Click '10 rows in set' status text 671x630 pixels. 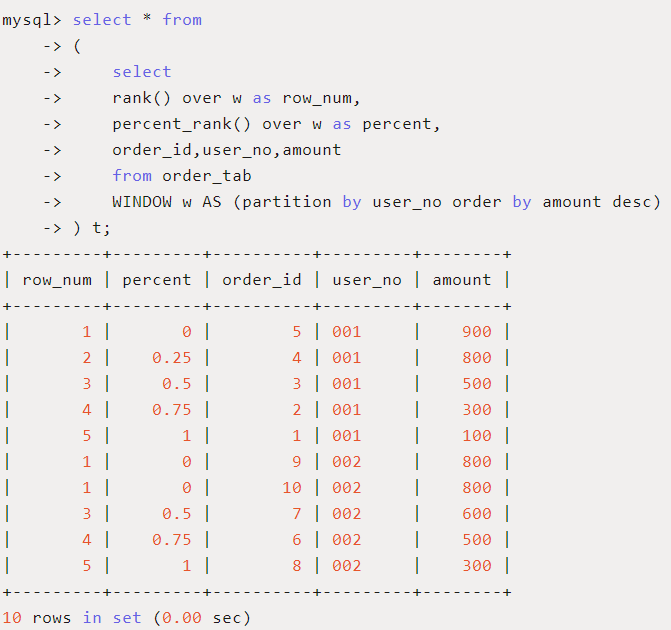point(71,618)
